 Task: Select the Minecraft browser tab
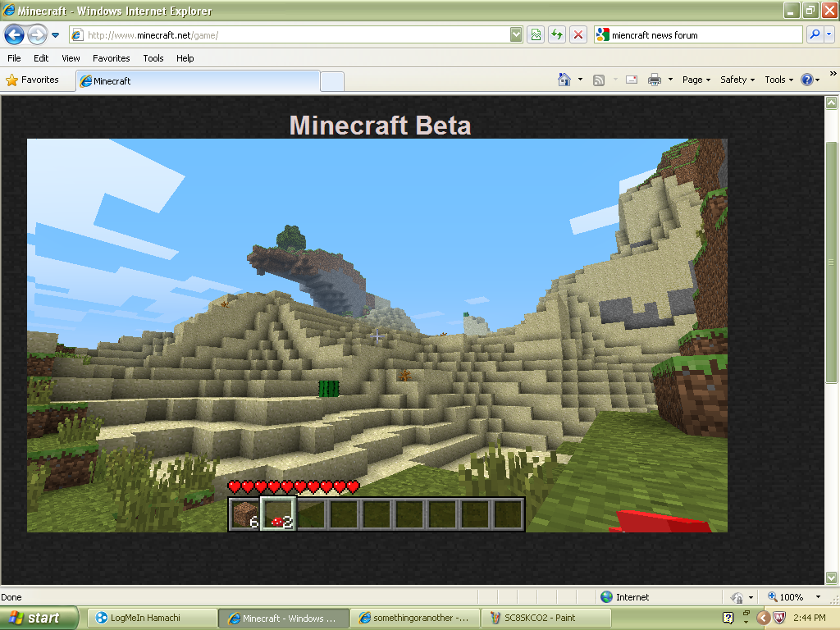pos(198,81)
